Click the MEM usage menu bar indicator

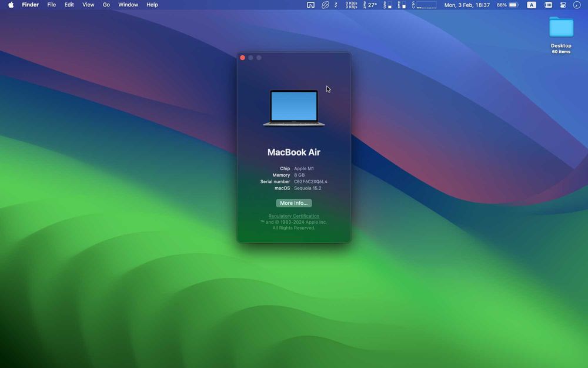(402, 5)
